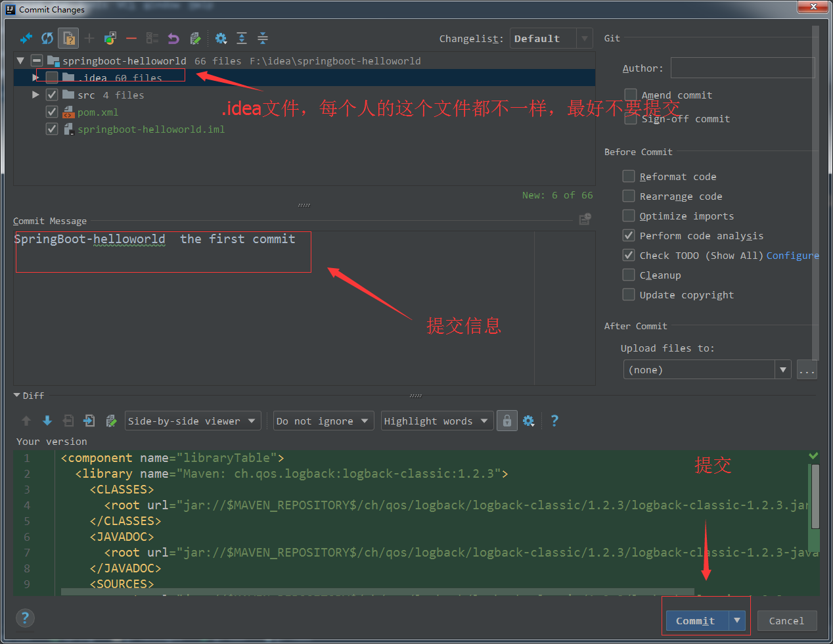The image size is (833, 644).
Task: Enable Rearrange code option
Action: [629, 196]
